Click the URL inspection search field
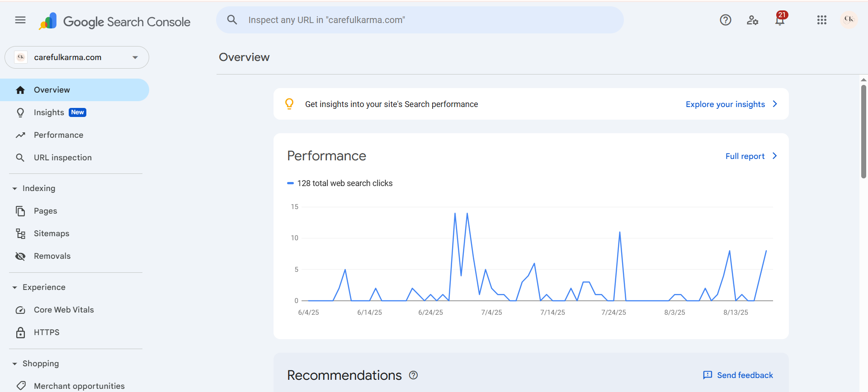 [x=420, y=20]
